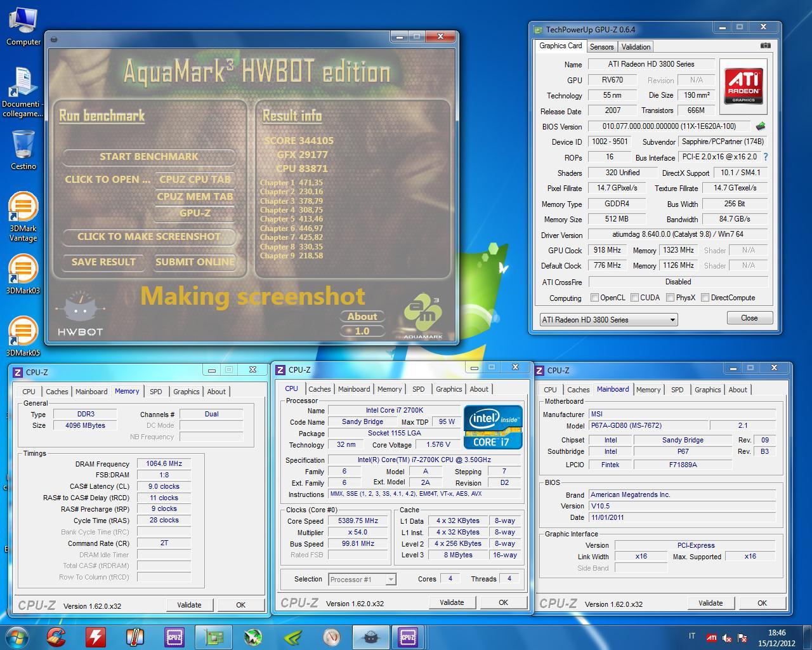Click the taskbar clock showing 18:46

776,637
